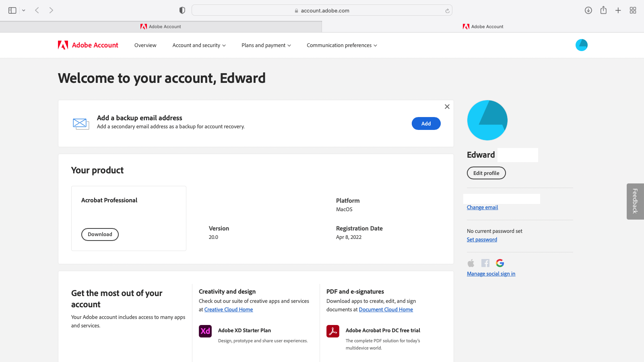Click the '20.0' version value
This screenshot has height=362, width=644.
(213, 237)
